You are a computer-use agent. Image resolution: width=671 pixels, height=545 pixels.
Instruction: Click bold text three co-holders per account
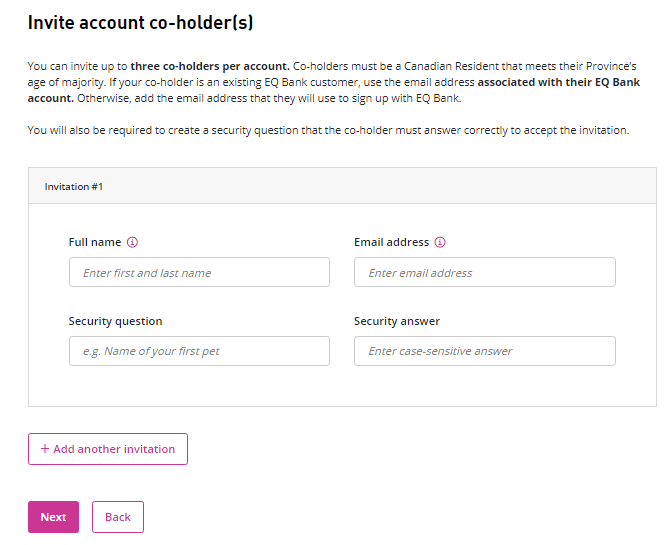pos(210,66)
